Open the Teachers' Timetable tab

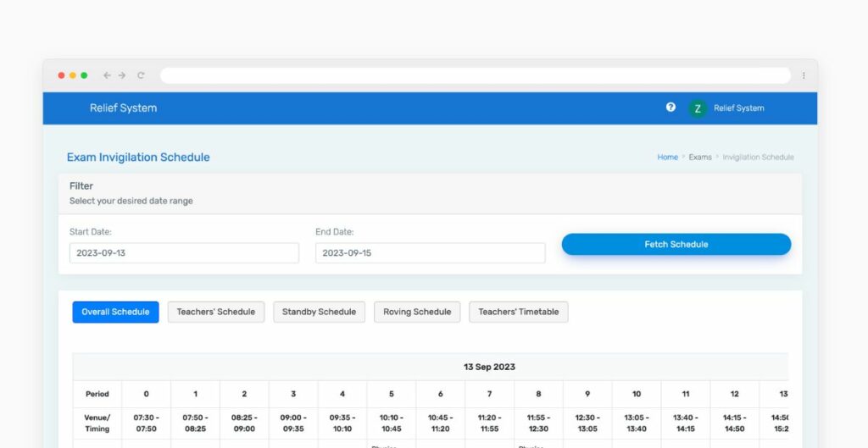click(x=518, y=312)
